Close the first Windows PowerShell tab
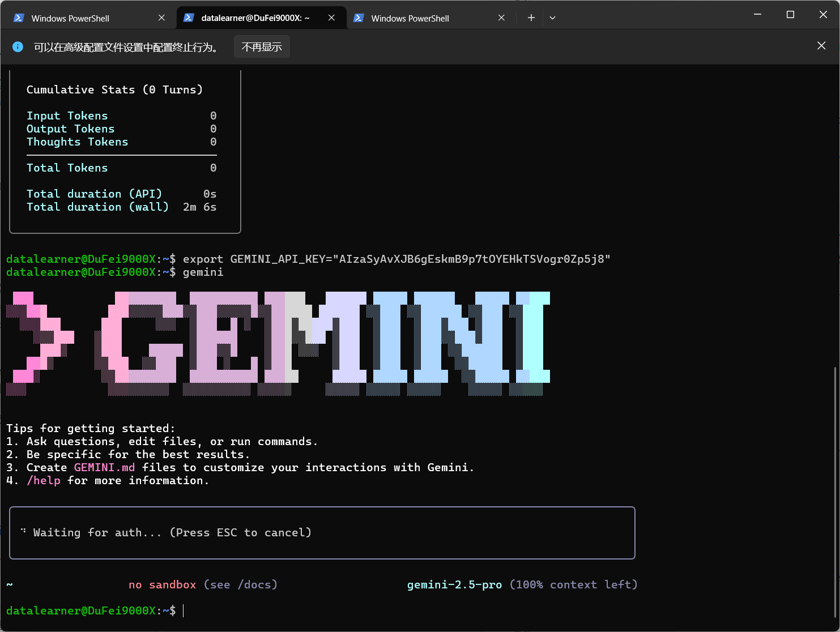This screenshot has width=840, height=632. pos(161,18)
